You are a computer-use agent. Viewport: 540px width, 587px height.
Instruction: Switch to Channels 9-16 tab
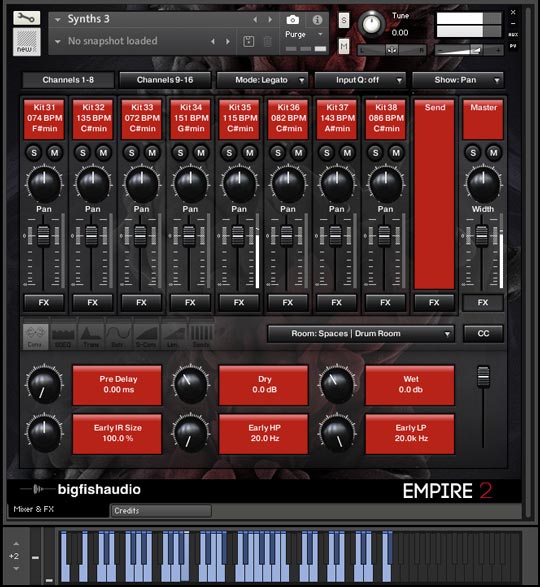pos(165,80)
